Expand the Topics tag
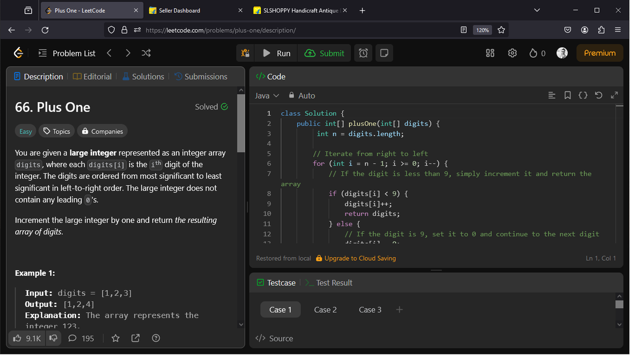 (57, 131)
